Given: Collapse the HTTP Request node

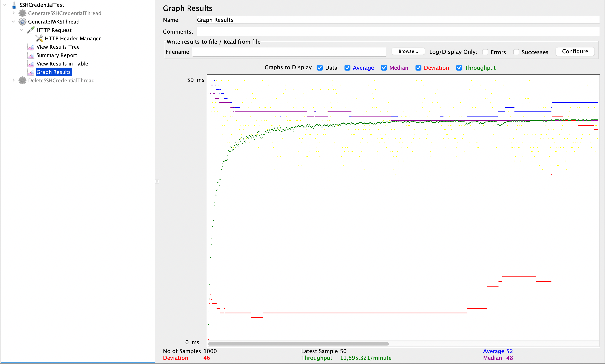Looking at the screenshot, I should coord(22,30).
